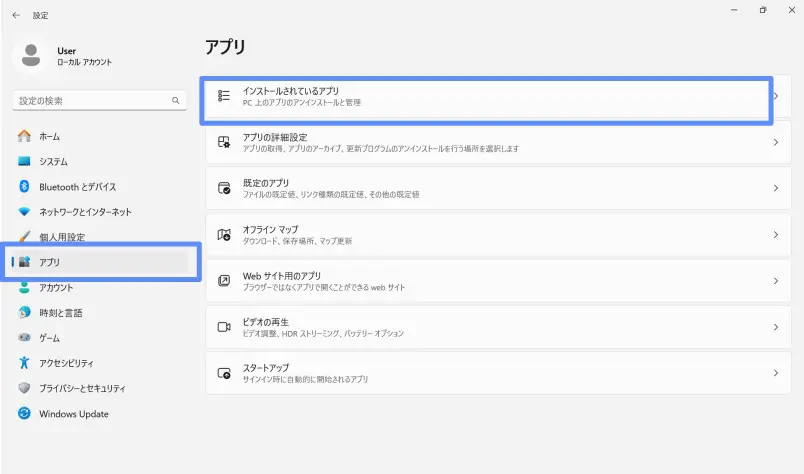
Task: Minimize the 設定 window
Action: 734,10
